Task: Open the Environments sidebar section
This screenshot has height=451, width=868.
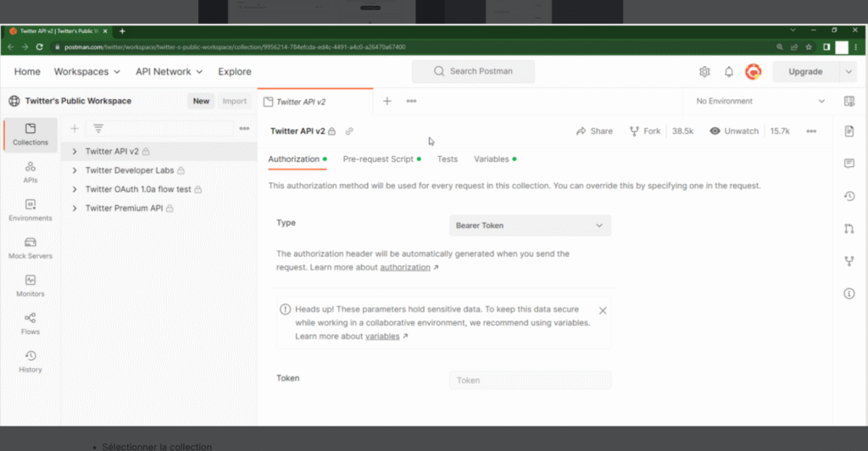Action: click(x=31, y=210)
